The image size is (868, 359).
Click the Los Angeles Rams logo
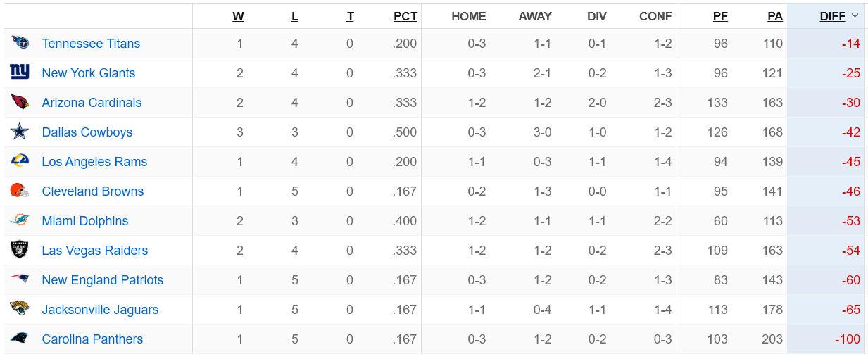20,161
